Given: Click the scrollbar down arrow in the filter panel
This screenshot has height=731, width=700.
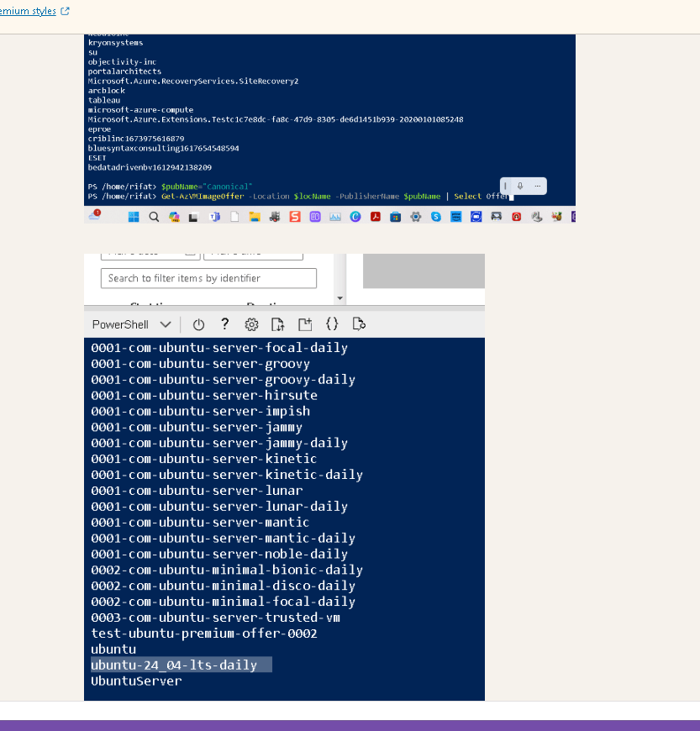Looking at the screenshot, I should (x=340, y=298).
